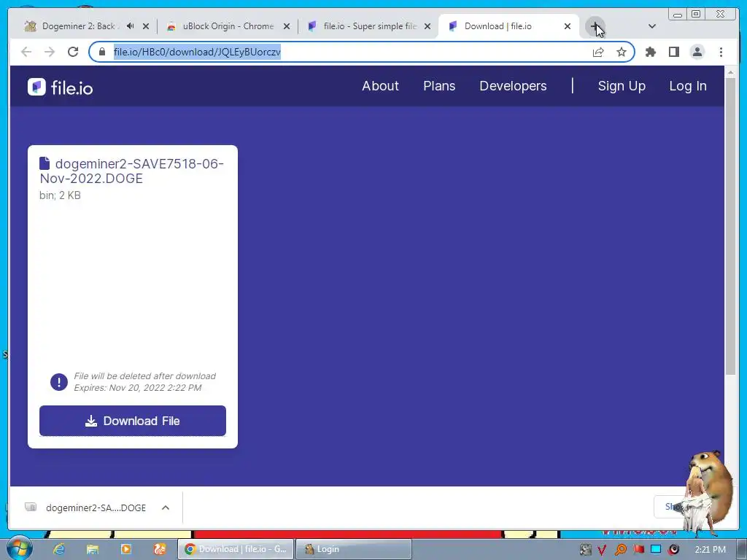Click the red V tray icon
Screen dimensions: 747x560
pyautogui.click(x=602, y=550)
